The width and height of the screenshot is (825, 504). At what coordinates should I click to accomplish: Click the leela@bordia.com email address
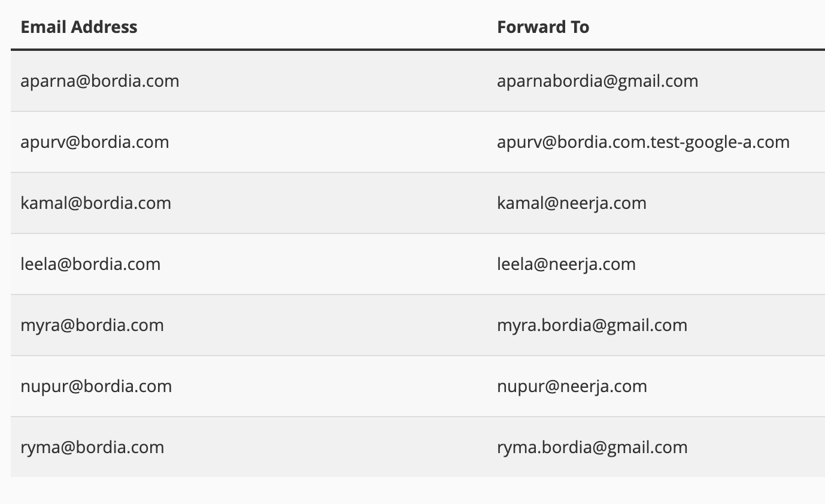90,264
